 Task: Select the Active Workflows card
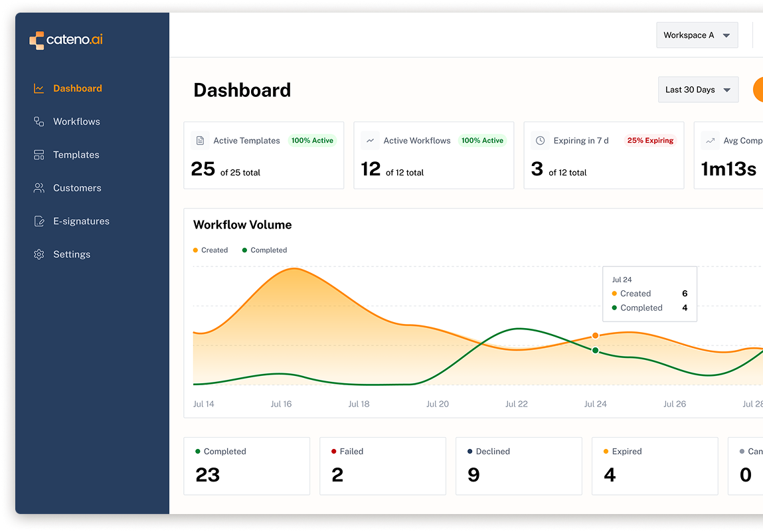[434, 155]
